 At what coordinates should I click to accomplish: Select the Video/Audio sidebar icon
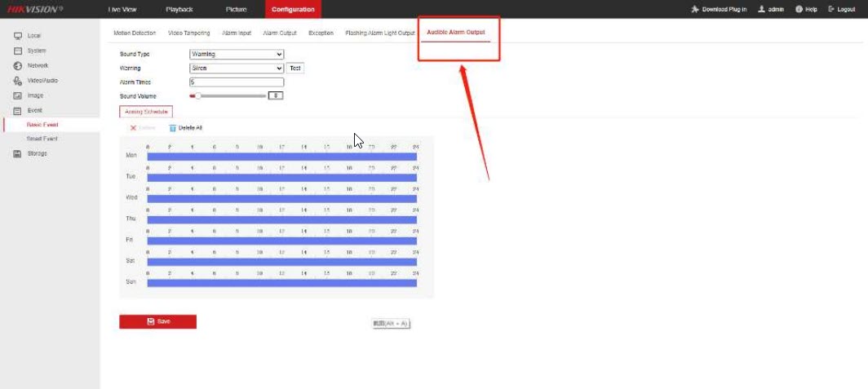click(x=17, y=81)
